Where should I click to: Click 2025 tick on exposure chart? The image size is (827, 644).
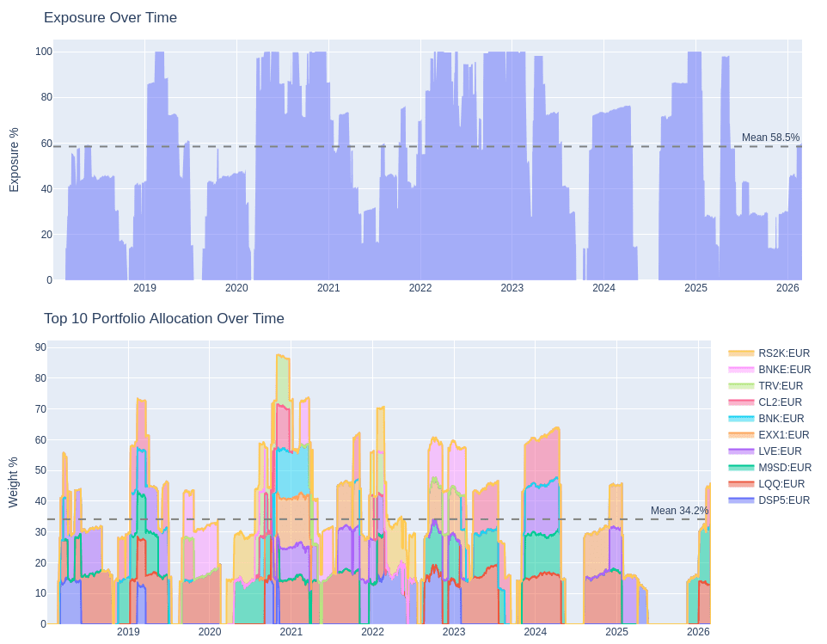695,288
